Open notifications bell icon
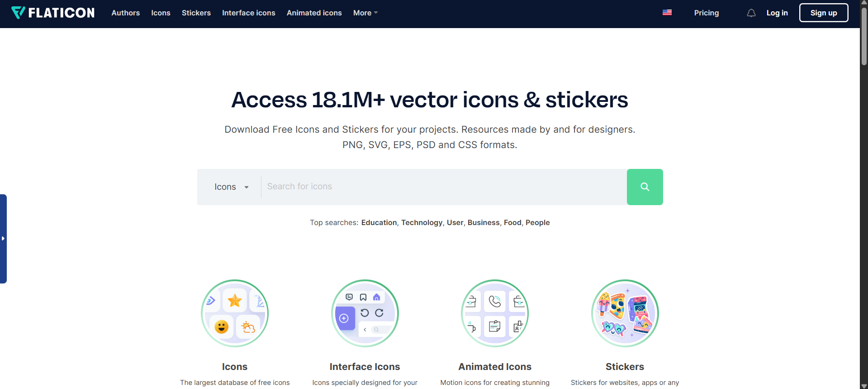The height and width of the screenshot is (389, 868). [x=751, y=13]
